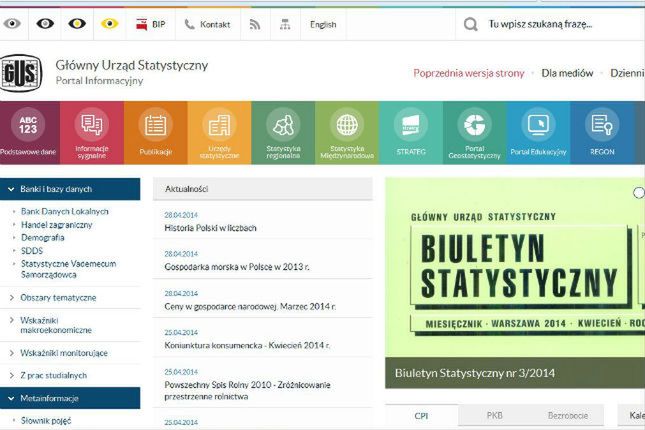Viewport: 645px width, 430px height.
Task: Select the black eye with yellow iris contrast icon
Action: coord(77,24)
